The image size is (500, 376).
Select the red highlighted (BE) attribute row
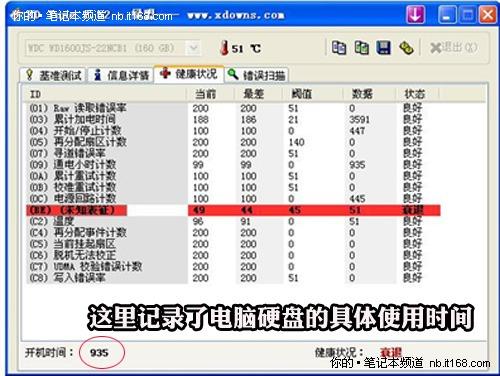[233, 210]
